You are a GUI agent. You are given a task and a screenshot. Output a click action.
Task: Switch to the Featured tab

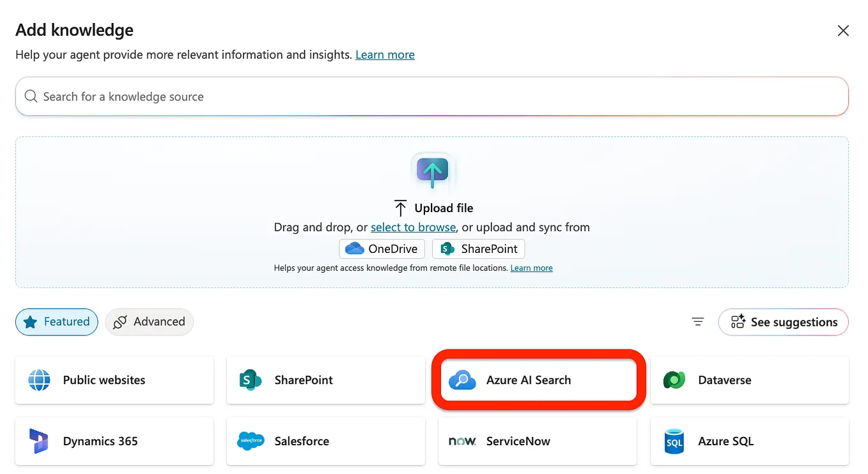tap(56, 322)
